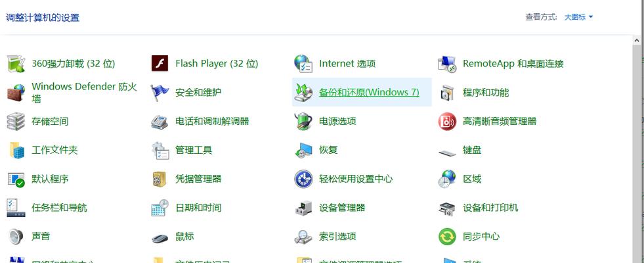Screen dimensions: 644x263
Task: Open the Internet 选项 globe icon
Action: (303, 63)
